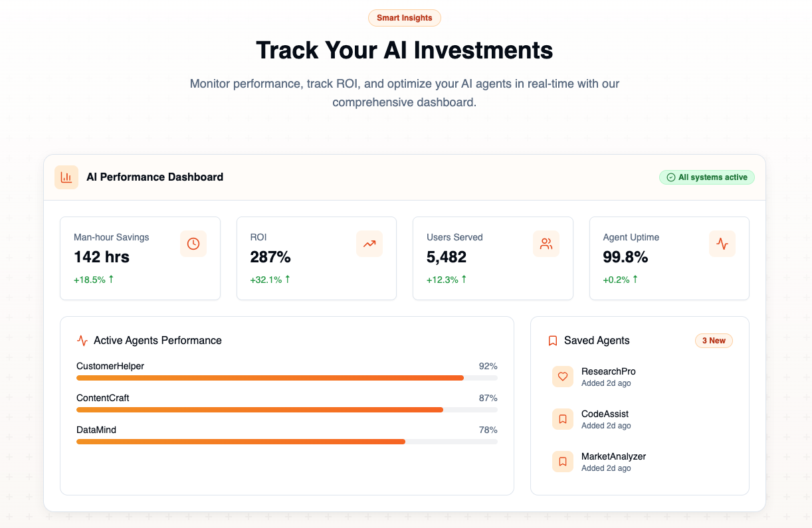The height and width of the screenshot is (528, 812).
Task: Click the clock icon on Man-hour Savings card
Action: 193,244
